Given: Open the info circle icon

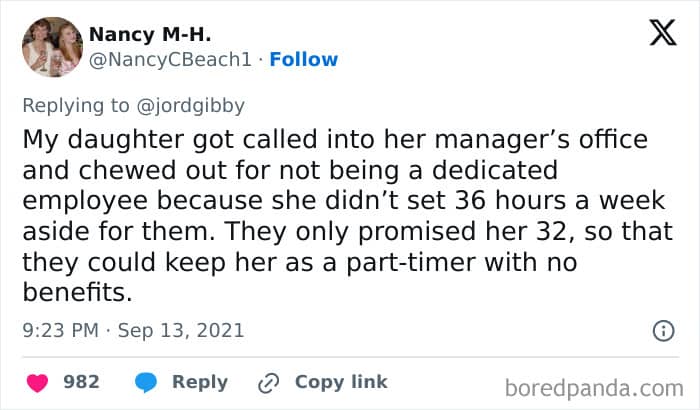Looking at the screenshot, I should tap(661, 330).
